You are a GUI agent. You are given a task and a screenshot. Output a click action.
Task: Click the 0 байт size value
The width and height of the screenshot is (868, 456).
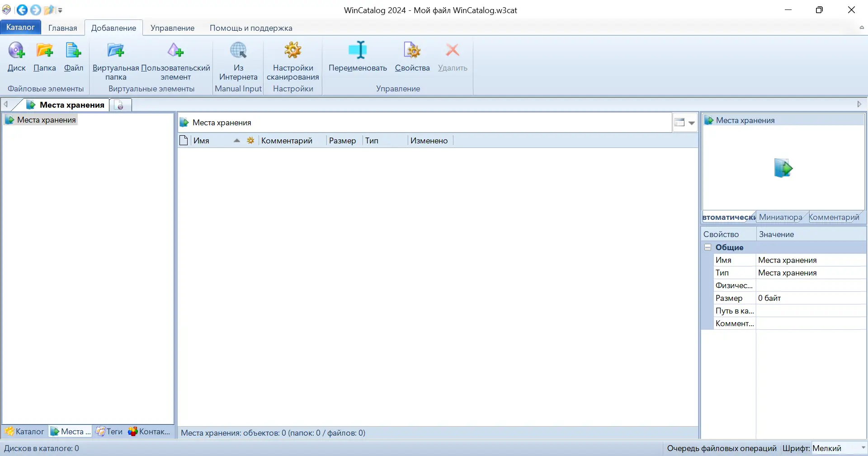(769, 298)
